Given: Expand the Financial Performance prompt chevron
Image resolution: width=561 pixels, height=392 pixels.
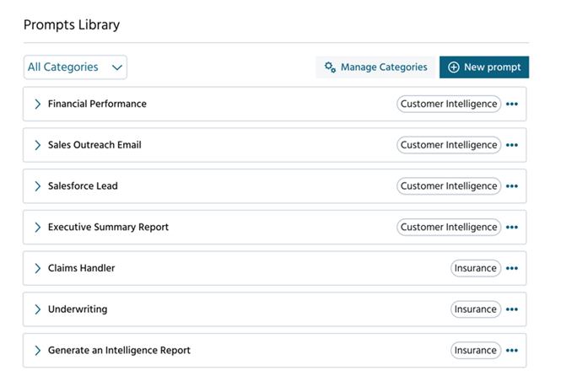Looking at the screenshot, I should pos(37,105).
